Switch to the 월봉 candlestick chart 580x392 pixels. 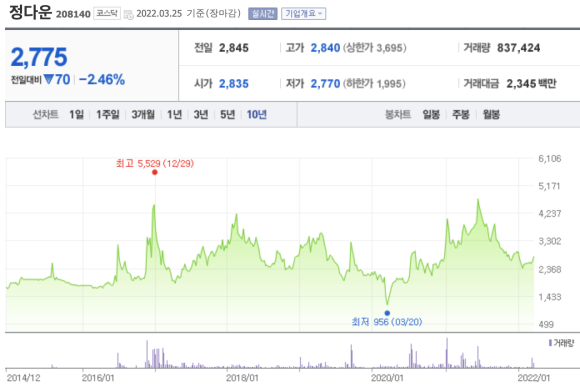pos(491,115)
